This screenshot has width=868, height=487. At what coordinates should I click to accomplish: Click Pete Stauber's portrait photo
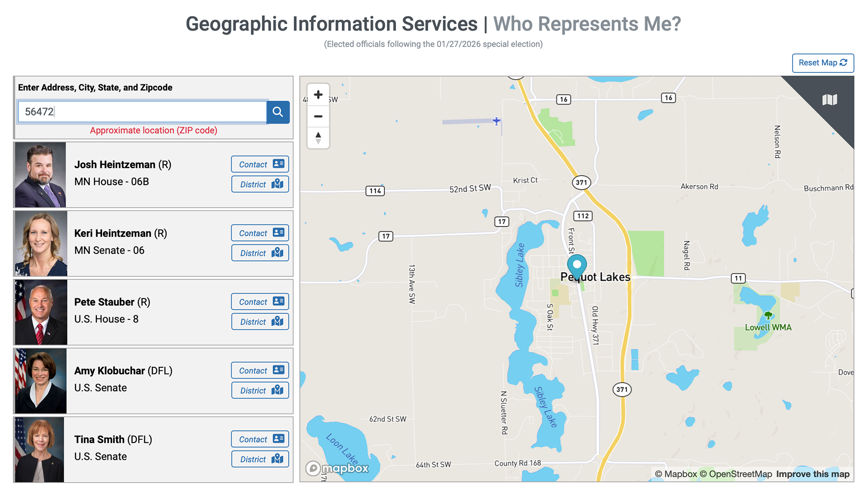coord(41,312)
